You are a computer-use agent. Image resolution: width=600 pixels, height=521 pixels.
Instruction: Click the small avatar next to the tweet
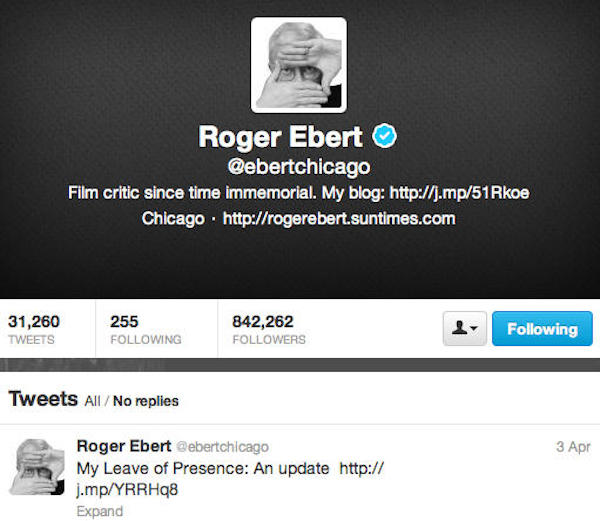point(37,467)
